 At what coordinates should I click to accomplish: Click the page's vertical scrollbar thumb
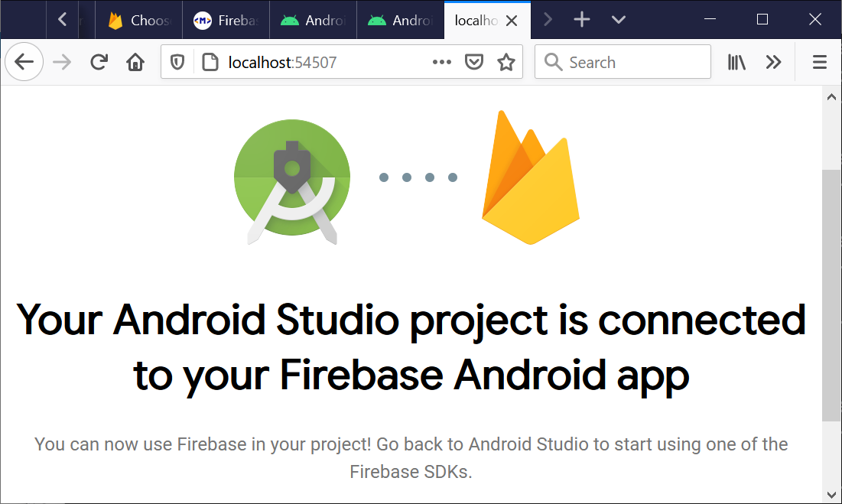coord(830,294)
